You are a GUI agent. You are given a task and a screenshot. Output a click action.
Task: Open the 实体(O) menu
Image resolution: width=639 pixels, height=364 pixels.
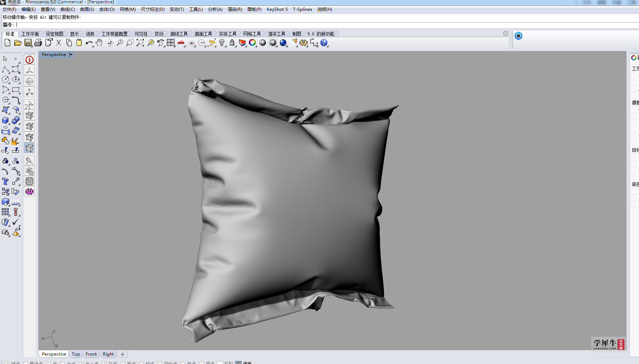[107, 9]
